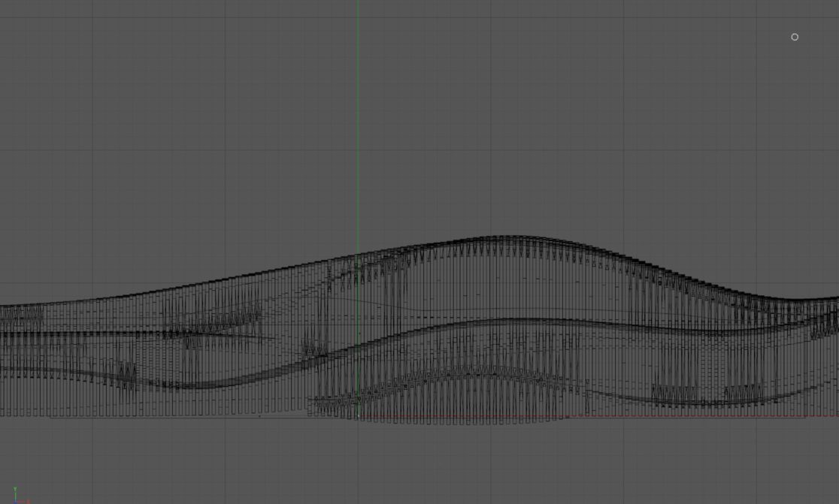Click the XYZ axis orientation gizmo
This screenshot has width=839, height=504.
[15, 496]
